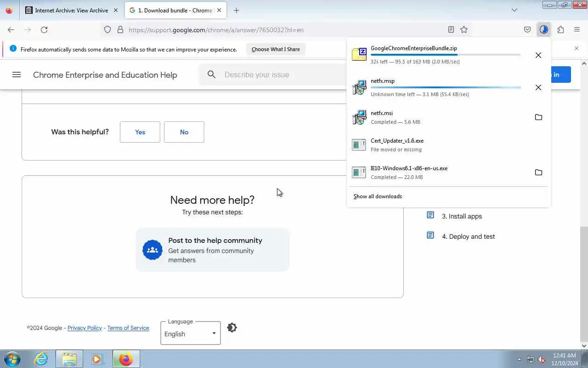Click Chrome Enterprise and Education Help title
Image resolution: width=588 pixels, height=368 pixels.
tap(105, 75)
